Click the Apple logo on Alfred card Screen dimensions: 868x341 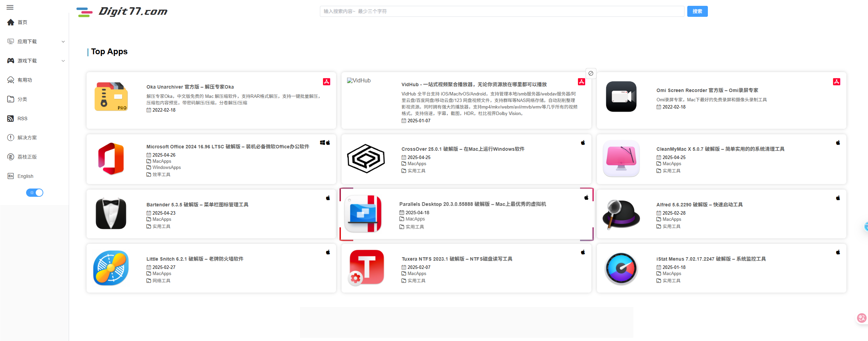tap(838, 198)
